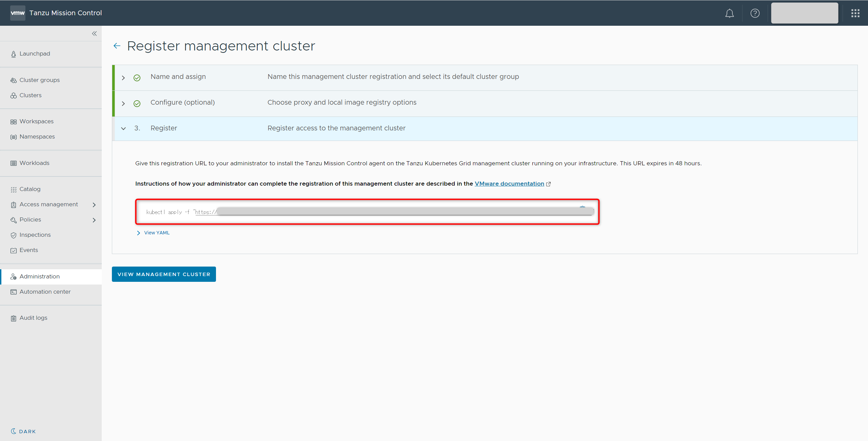Go back using the left arrow
Viewport: 868px width, 441px height.
(117, 46)
